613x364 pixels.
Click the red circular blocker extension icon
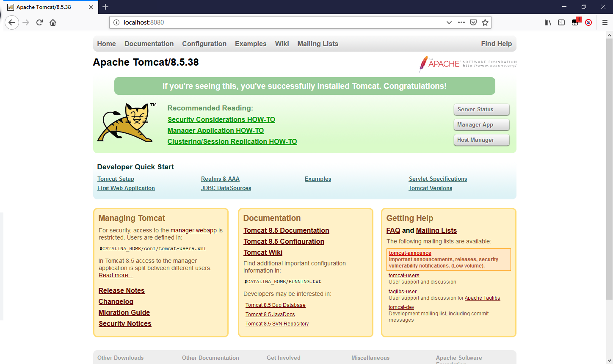588,22
